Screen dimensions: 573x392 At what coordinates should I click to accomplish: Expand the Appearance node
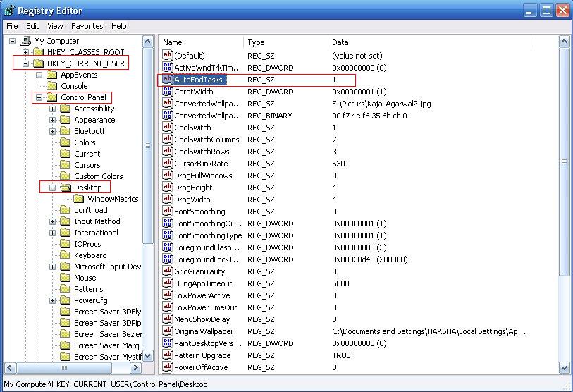coord(53,120)
